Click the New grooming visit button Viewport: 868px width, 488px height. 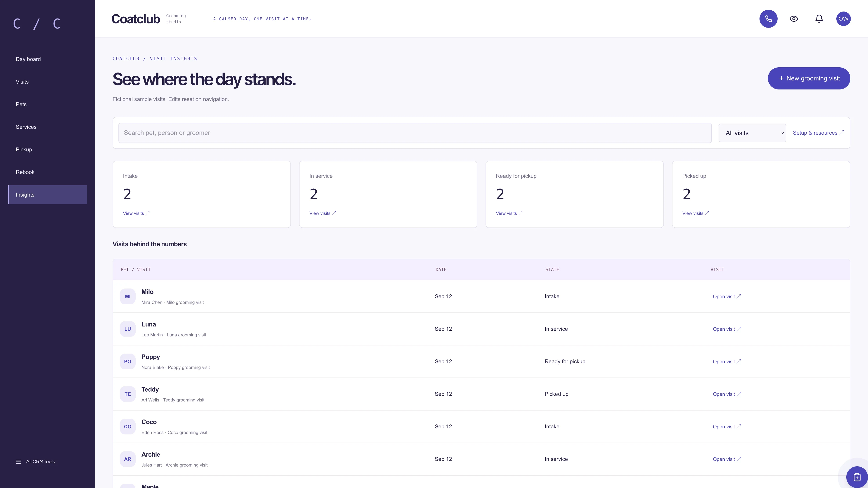point(809,78)
